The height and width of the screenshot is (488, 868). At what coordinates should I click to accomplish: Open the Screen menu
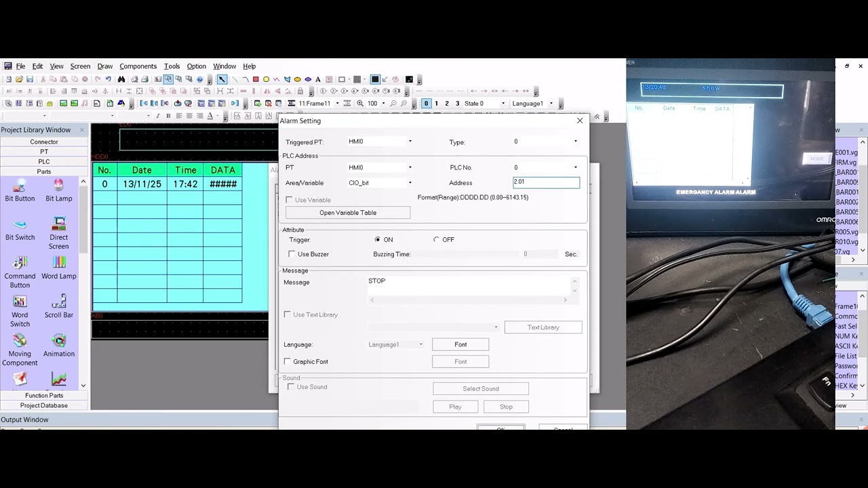click(80, 66)
